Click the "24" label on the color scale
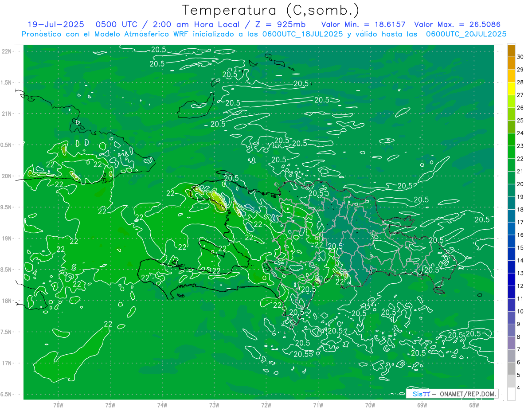This screenshot has width=532, height=411. (520, 133)
